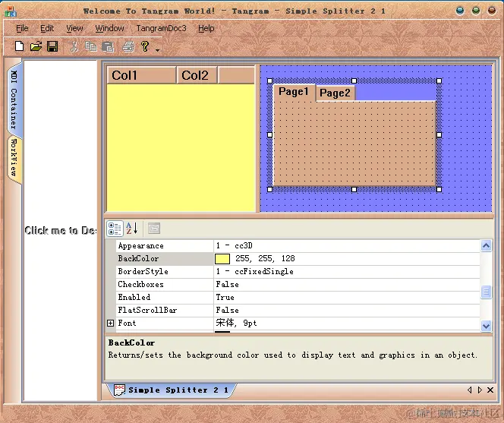The width and height of the screenshot is (504, 423).
Task: Close the Simple Splitter document tab
Action: [490, 390]
